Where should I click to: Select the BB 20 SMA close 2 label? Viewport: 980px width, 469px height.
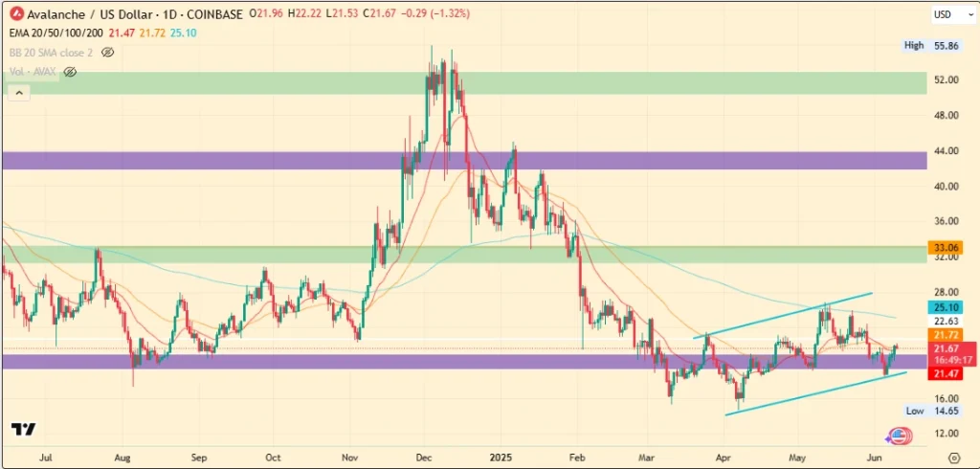(51, 53)
